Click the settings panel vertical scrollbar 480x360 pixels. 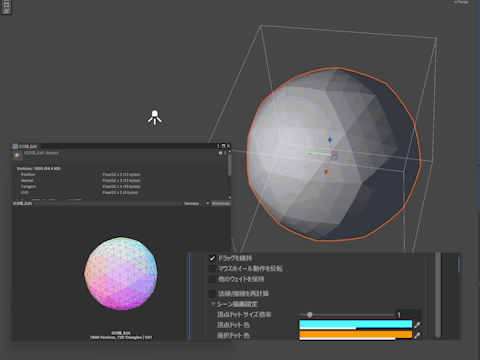[438, 295]
